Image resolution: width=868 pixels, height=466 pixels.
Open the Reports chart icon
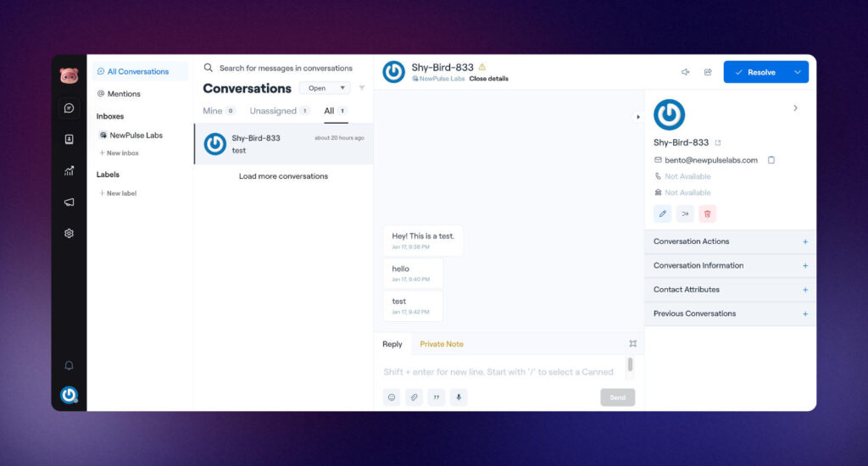coord(70,171)
